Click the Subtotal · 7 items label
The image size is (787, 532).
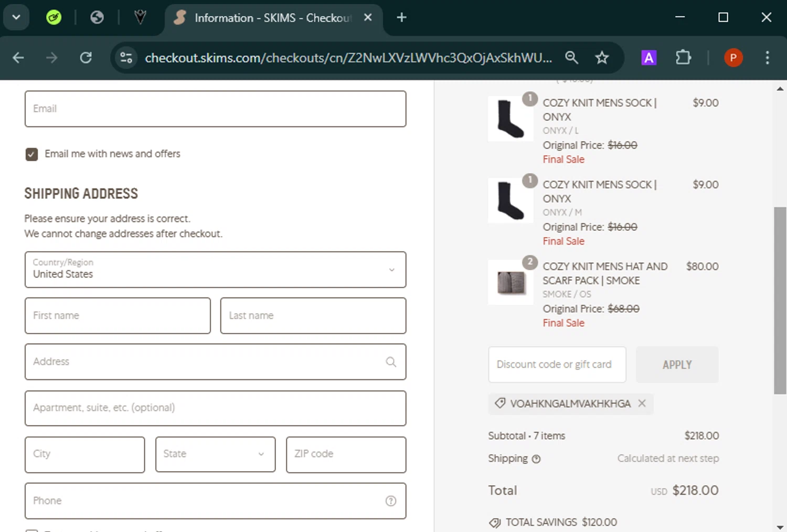pos(527,436)
